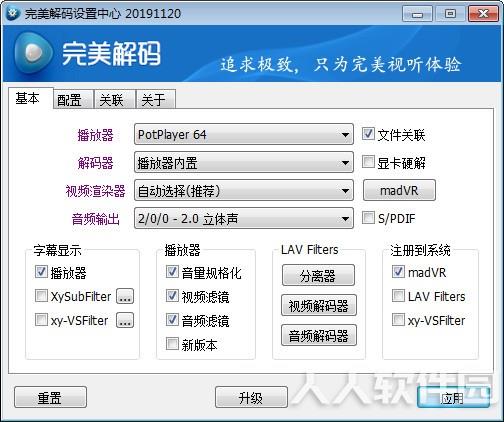Enable the 新版本 checkbox
This screenshot has width=504, height=422.
tap(172, 344)
